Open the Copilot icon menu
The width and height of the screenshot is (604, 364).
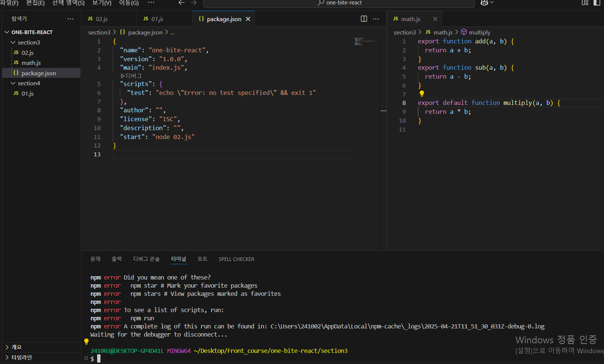click(x=487, y=3)
